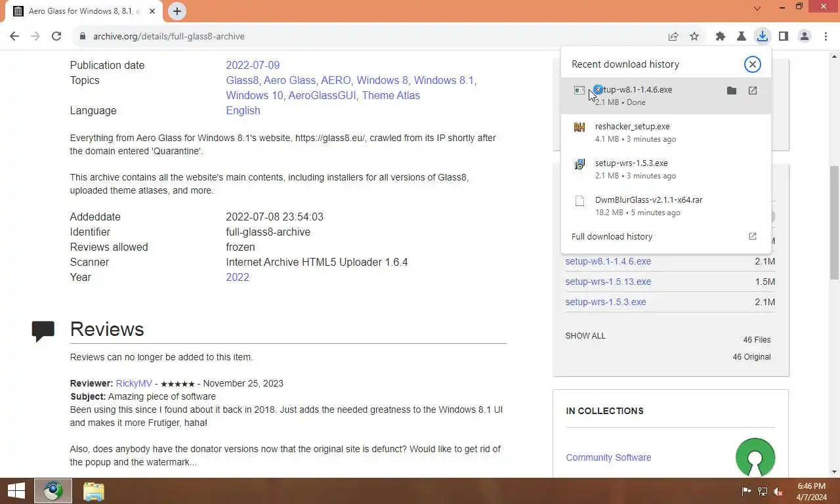Viewport: 840px width, 504px height.
Task: Open reshacker_setup.exe download entry
Action: click(666, 132)
